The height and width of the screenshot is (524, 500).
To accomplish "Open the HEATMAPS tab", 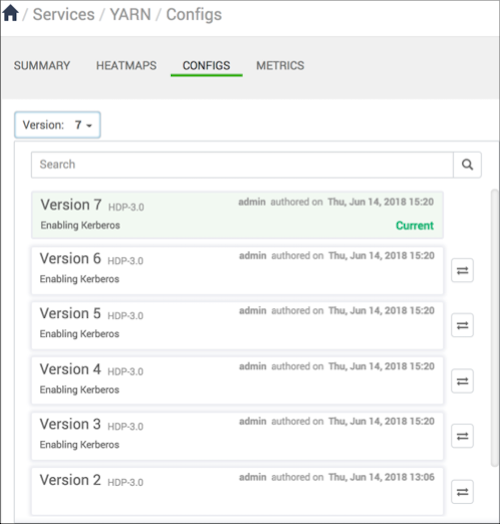I will (126, 66).
